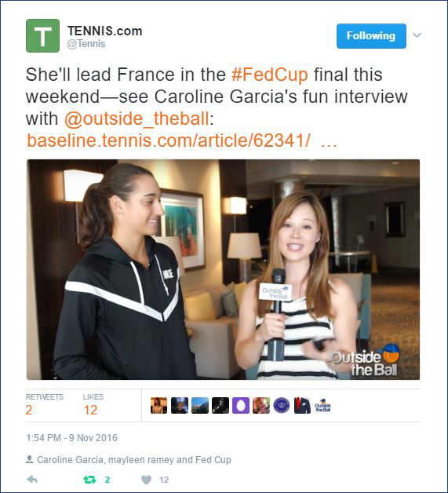Viewport: 448px width, 493px height.
Task: Expand the chevron menu beside Following
Action: click(x=417, y=35)
